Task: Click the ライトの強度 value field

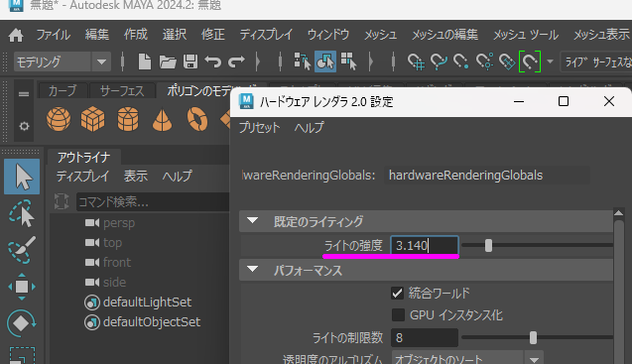Action: [425, 246]
